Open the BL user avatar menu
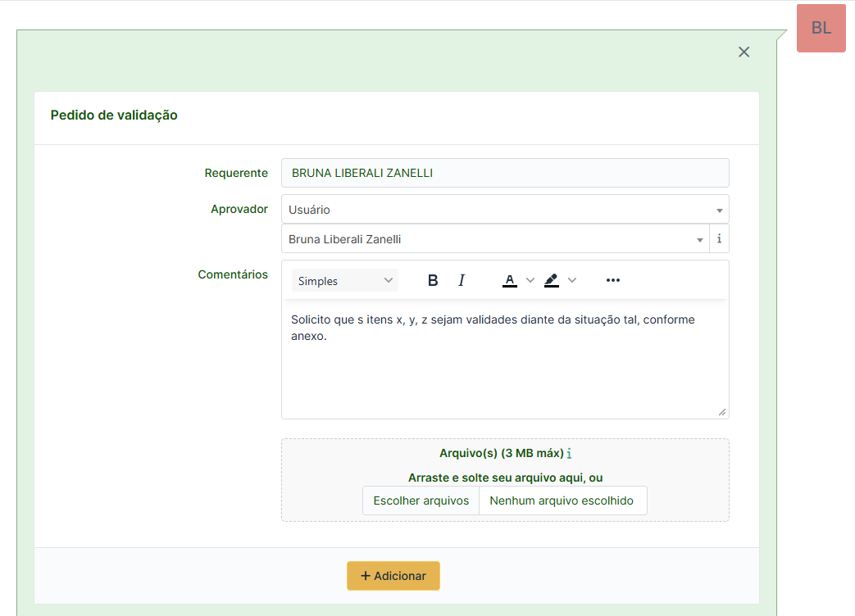Screen dimensions: 855x616 (821, 29)
